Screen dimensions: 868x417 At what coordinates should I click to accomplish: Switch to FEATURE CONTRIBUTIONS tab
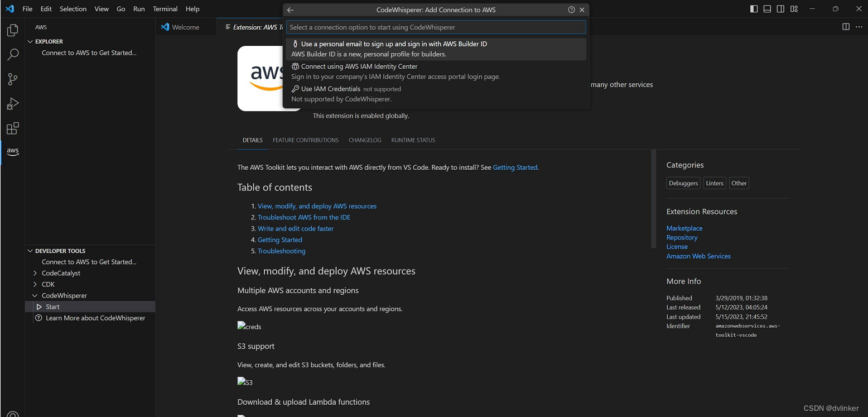[306, 140]
